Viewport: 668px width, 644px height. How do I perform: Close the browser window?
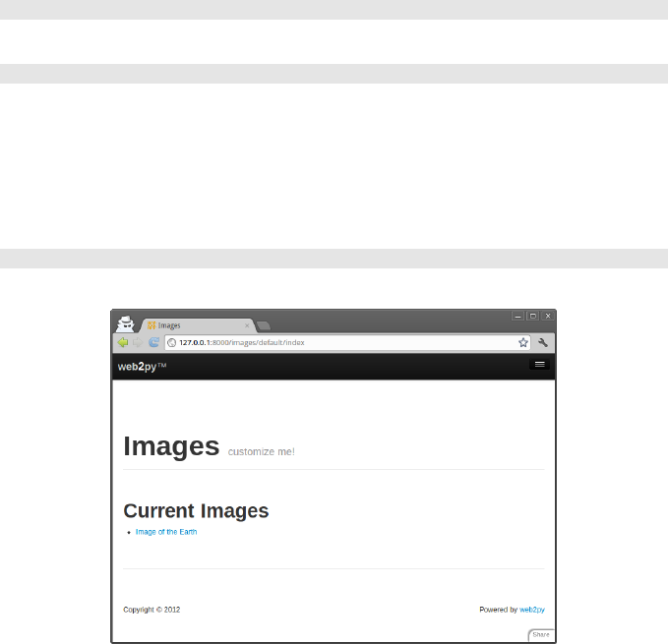tap(548, 316)
